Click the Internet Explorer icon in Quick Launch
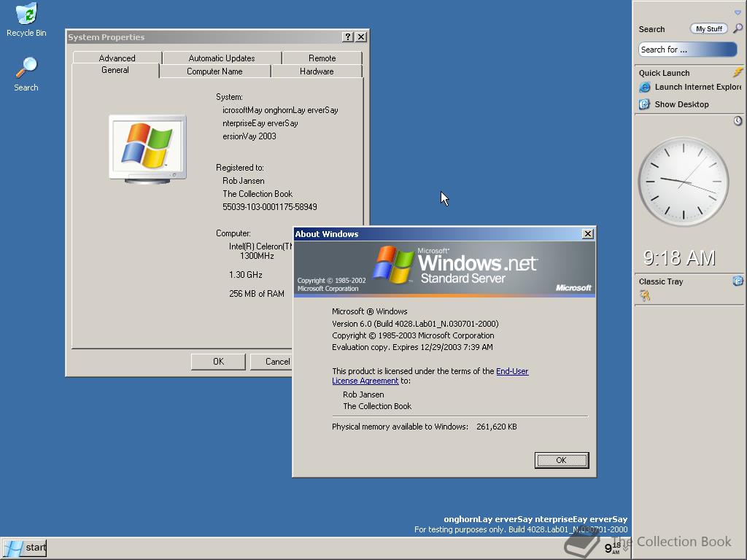The width and height of the screenshot is (747, 560). point(645,87)
